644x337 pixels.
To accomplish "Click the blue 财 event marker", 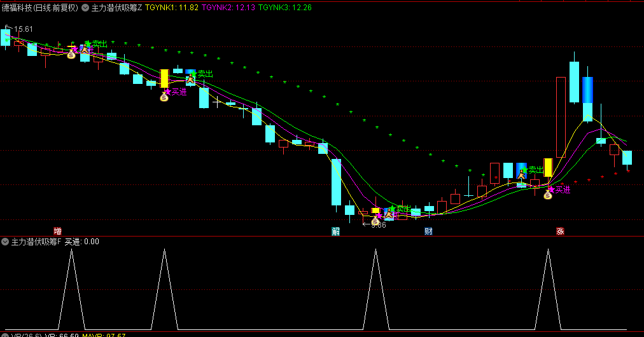I will click(428, 231).
